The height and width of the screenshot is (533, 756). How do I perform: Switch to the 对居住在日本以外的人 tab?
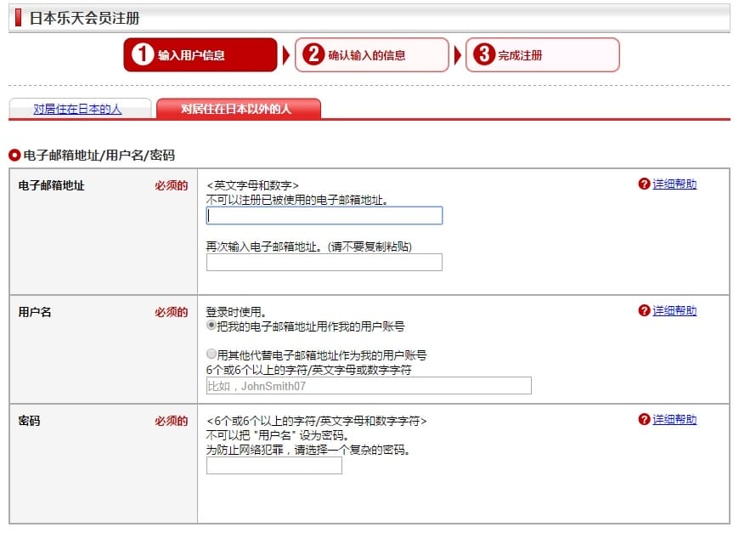point(240,110)
